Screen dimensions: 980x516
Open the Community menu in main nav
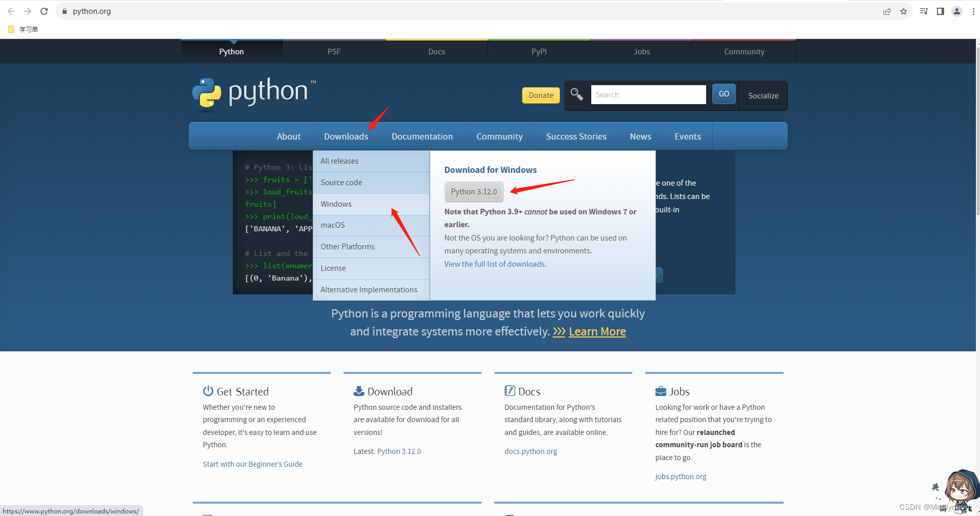(x=499, y=136)
